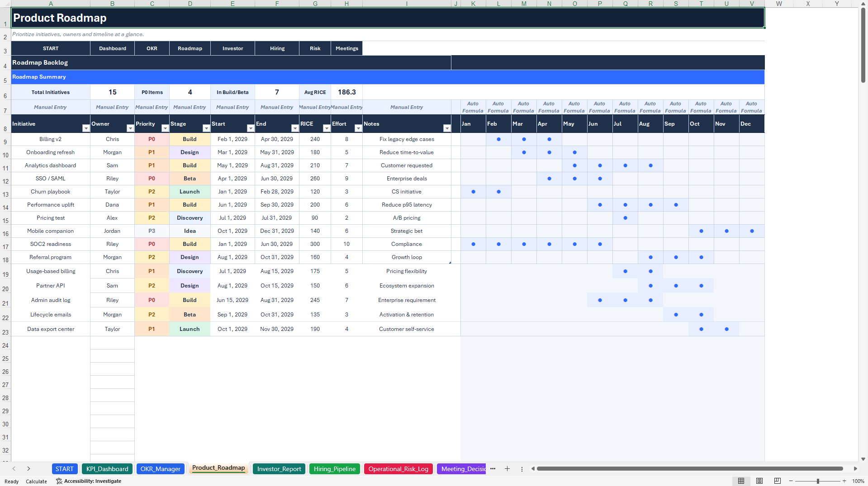Open the End column filter dropdown
The height and width of the screenshot is (486, 868).
[295, 128]
